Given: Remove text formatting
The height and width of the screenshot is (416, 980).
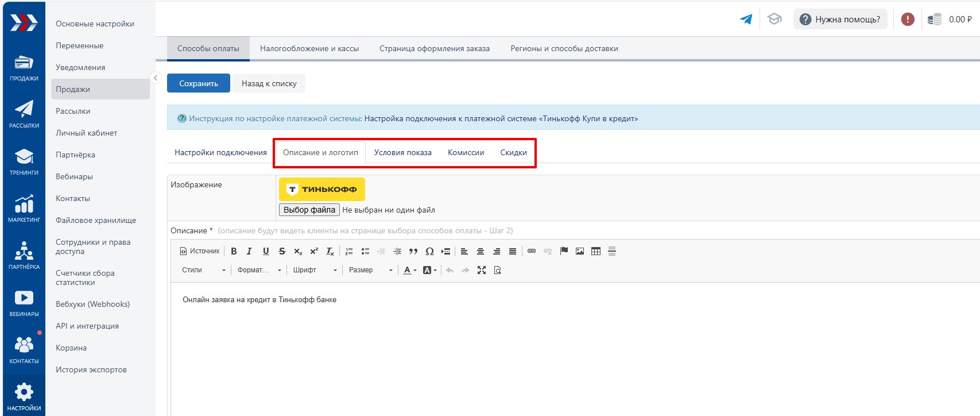Looking at the screenshot, I should 330,251.
